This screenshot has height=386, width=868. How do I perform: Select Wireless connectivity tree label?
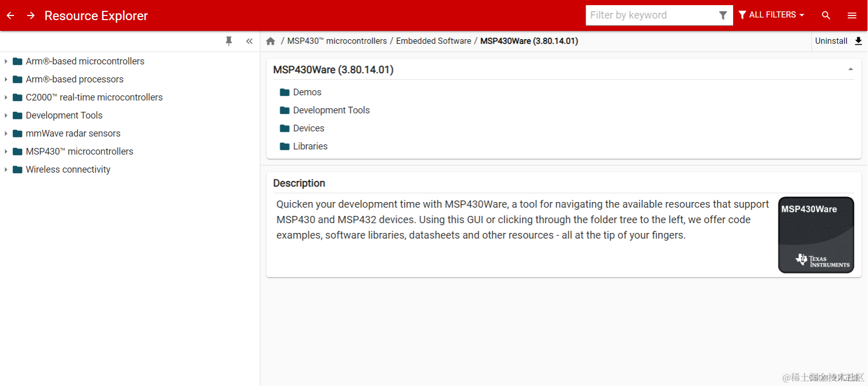(68, 170)
